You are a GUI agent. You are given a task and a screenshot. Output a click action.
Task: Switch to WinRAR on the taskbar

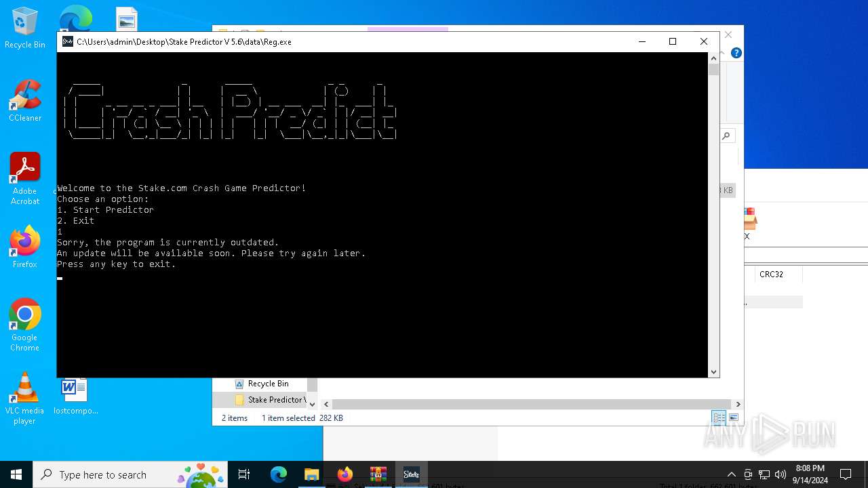click(x=378, y=474)
